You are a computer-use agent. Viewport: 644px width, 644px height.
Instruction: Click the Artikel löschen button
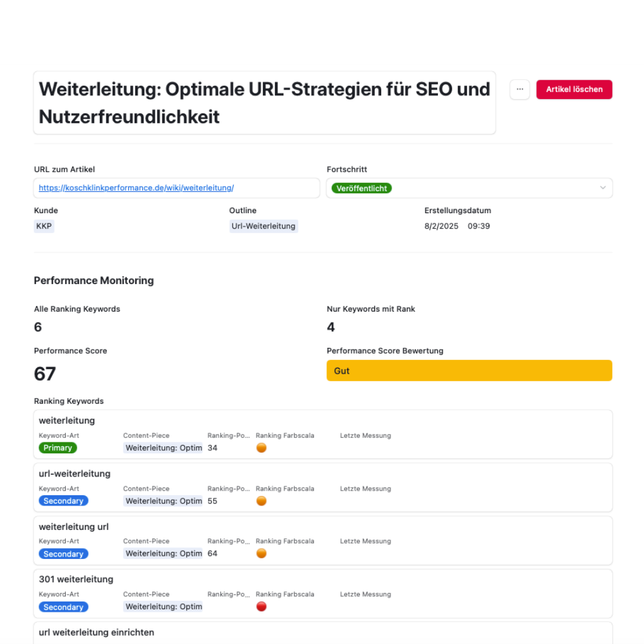574,90
